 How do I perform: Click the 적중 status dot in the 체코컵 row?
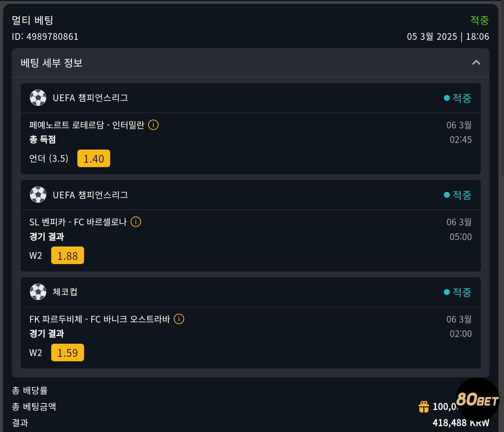[447, 292]
